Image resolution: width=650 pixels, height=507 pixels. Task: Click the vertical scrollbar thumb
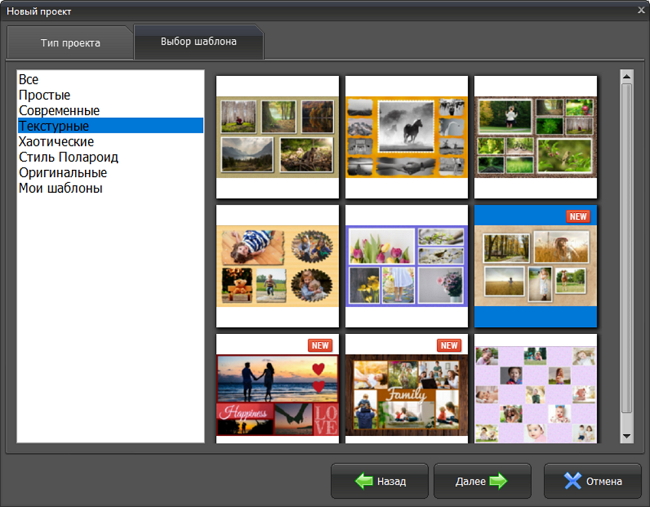(x=626, y=248)
